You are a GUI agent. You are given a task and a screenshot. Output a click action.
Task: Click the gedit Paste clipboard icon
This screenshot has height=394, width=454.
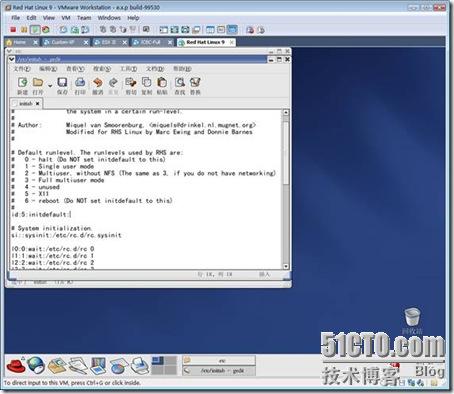tap(162, 82)
